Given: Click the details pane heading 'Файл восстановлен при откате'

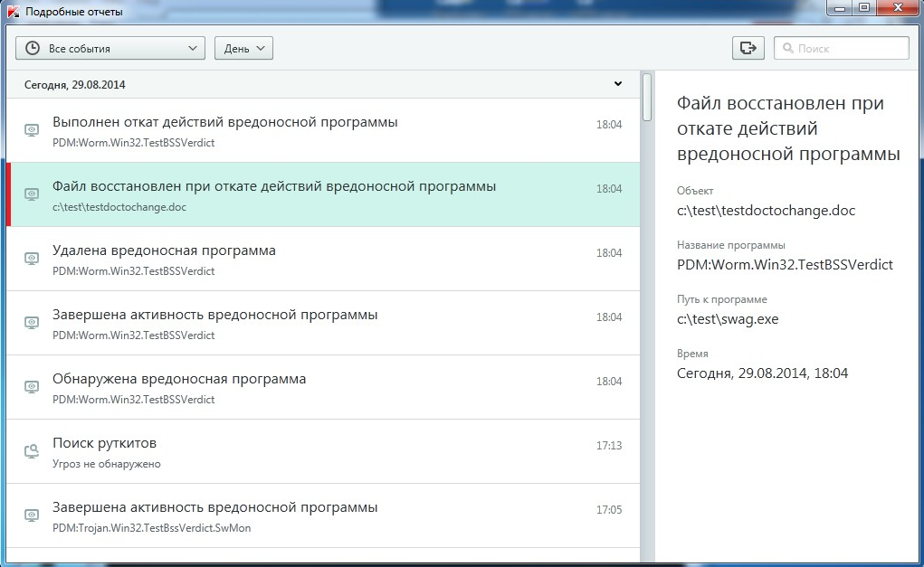Looking at the screenshot, I should 788,128.
